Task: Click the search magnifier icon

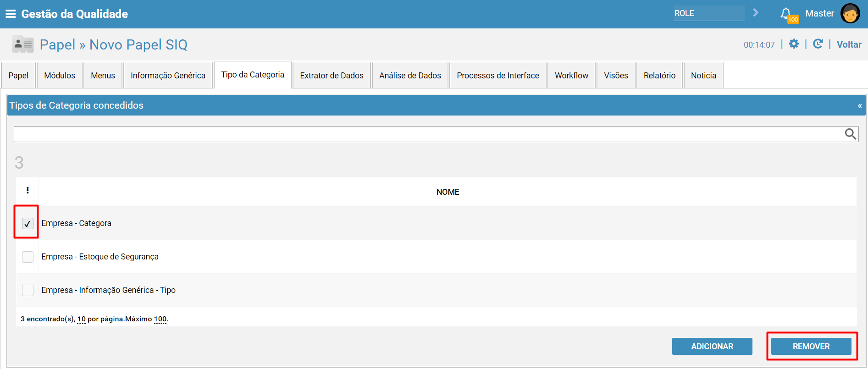Action: tap(851, 134)
